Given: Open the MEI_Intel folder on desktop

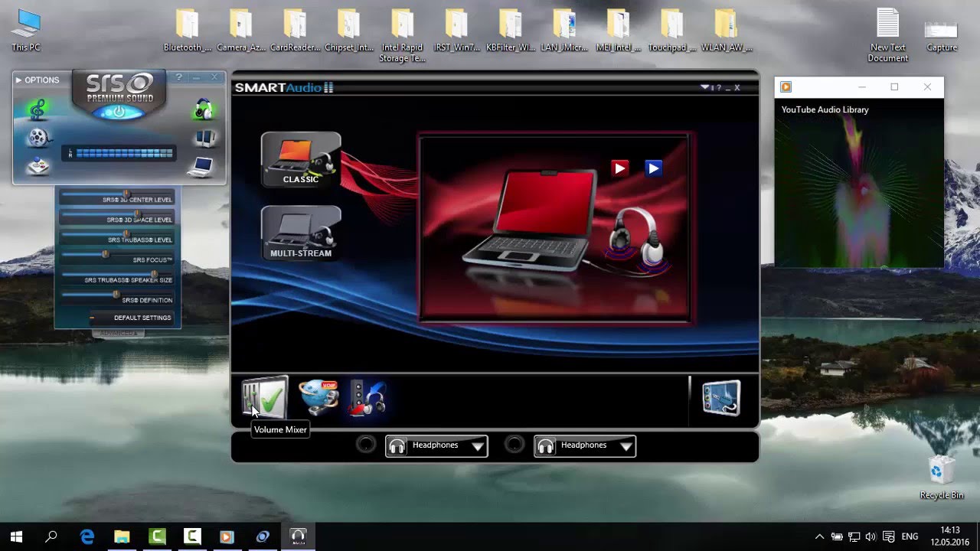Looking at the screenshot, I should (x=619, y=31).
